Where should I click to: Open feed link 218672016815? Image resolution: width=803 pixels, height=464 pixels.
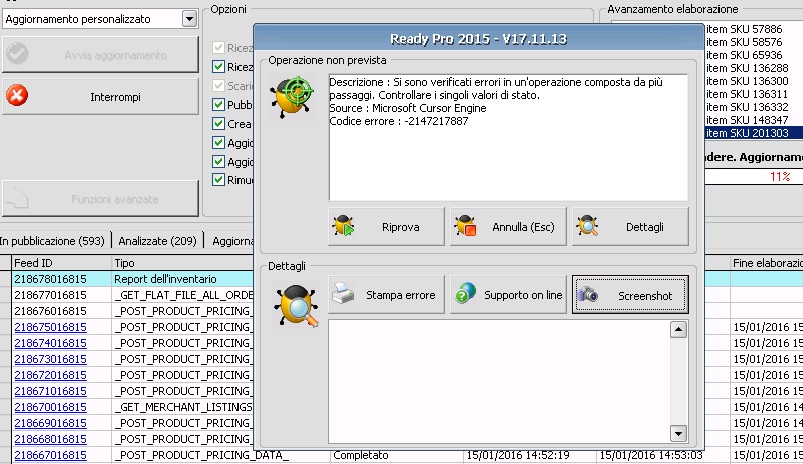(x=50, y=375)
